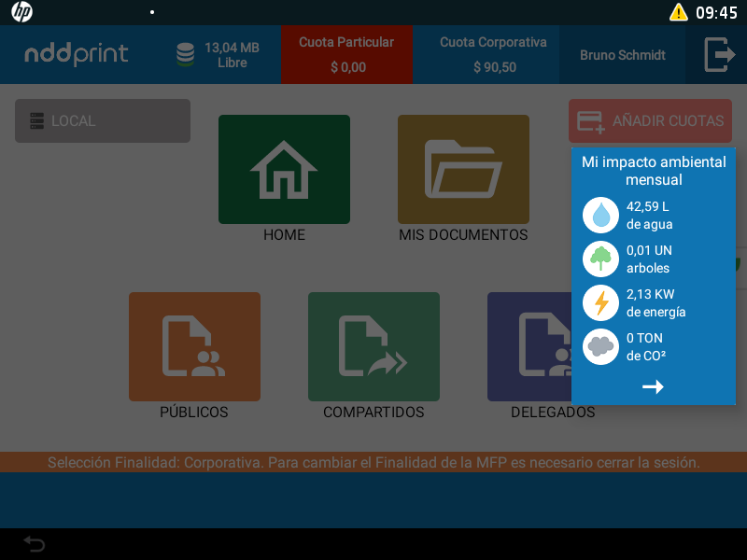Tap the CO² cloud icon
The width and height of the screenshot is (747, 560).
coord(600,346)
